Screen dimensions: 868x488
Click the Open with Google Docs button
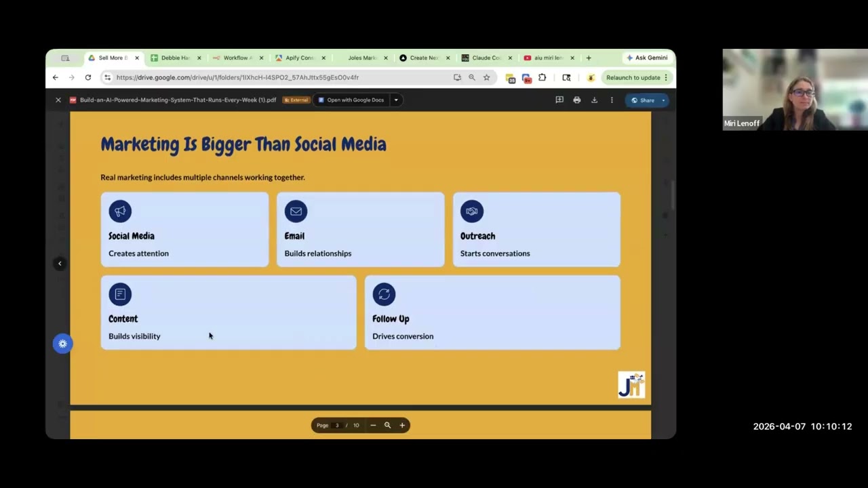[351, 100]
